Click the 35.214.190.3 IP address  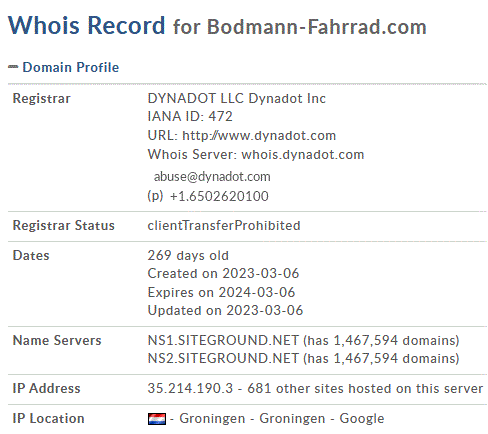(x=190, y=388)
